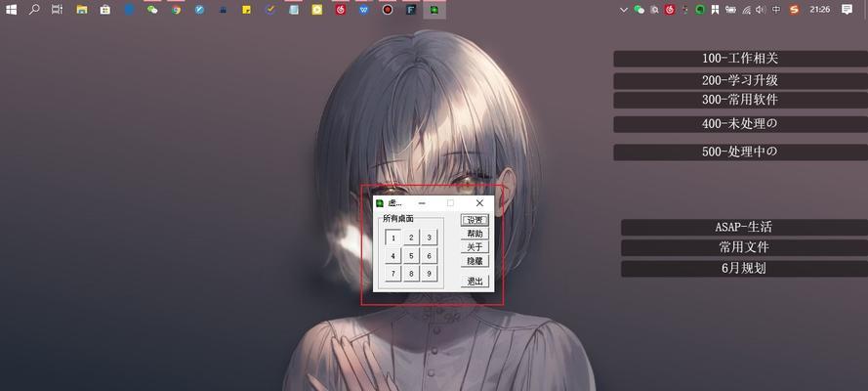Viewport: 868px width, 391px height.
Task: Open the blue Edge taskbar icon
Action: point(129,10)
